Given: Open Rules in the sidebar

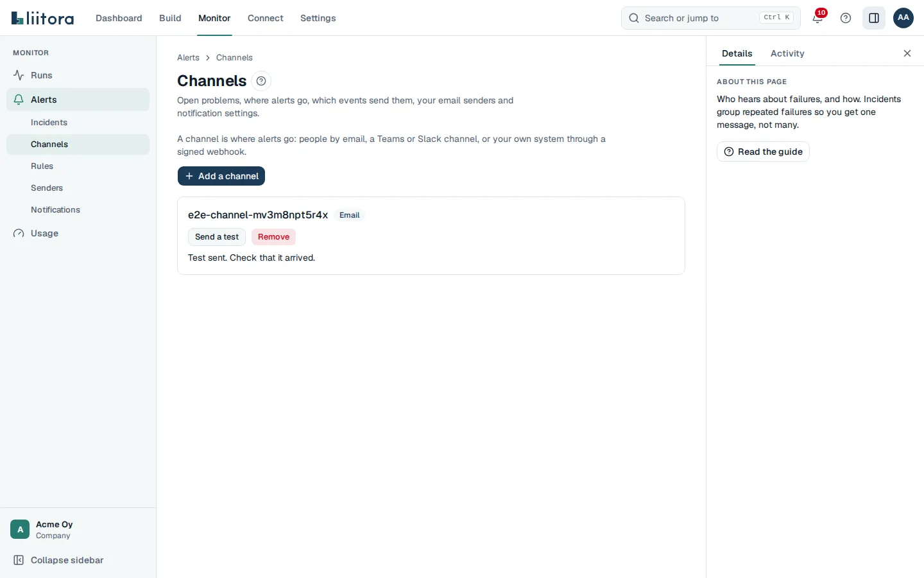Looking at the screenshot, I should coord(78,166).
